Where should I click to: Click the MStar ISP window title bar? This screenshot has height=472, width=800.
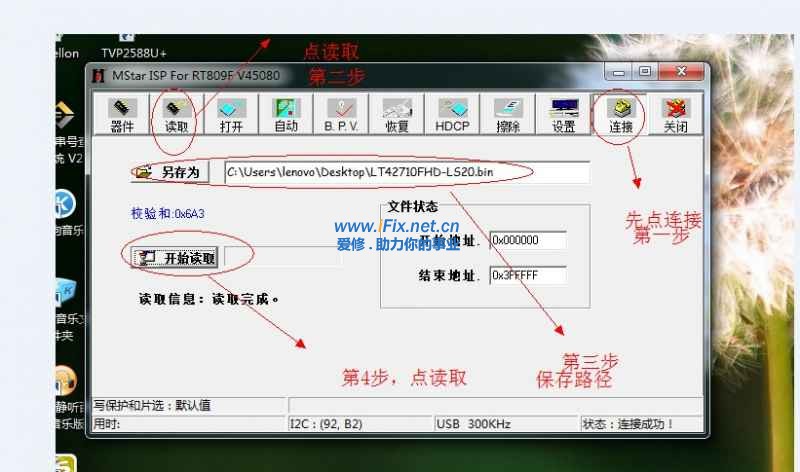(350, 75)
